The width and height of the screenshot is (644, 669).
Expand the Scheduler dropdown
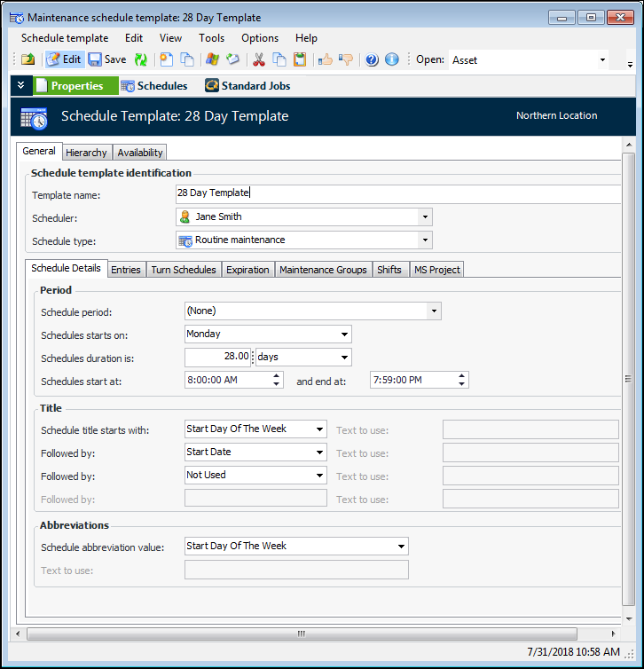click(x=425, y=216)
